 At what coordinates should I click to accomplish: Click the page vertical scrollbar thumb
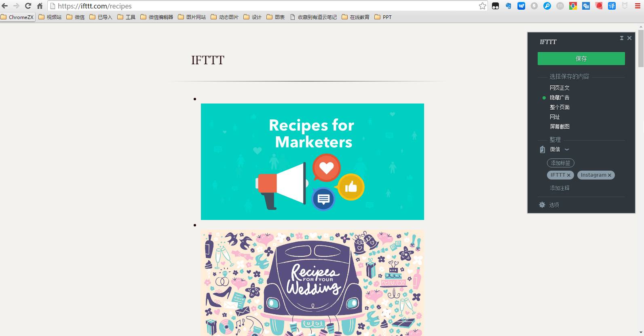click(641, 48)
